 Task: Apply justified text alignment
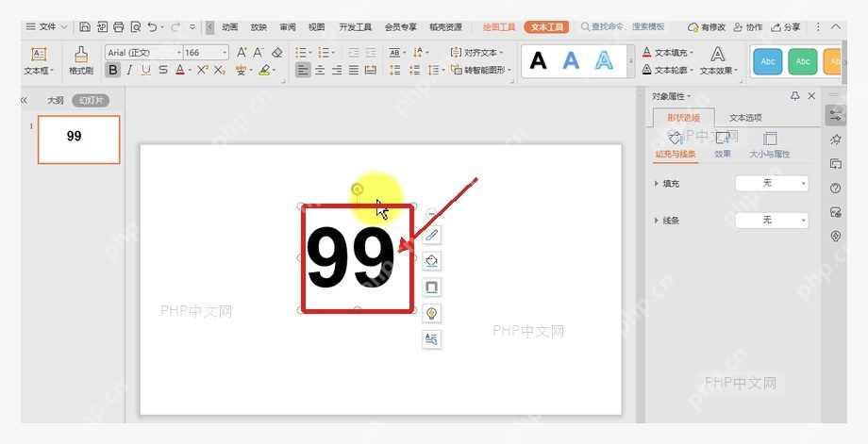point(354,70)
